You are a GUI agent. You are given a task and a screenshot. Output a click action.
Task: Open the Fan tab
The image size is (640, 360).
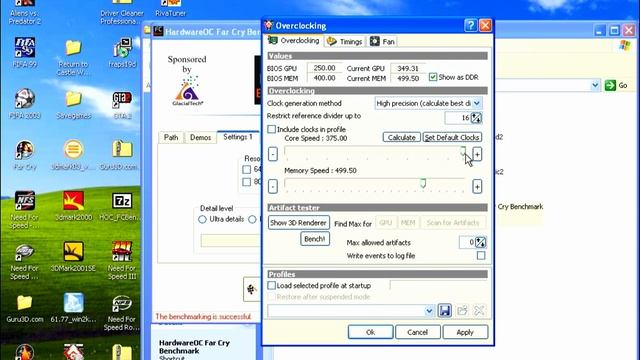pyautogui.click(x=382, y=41)
